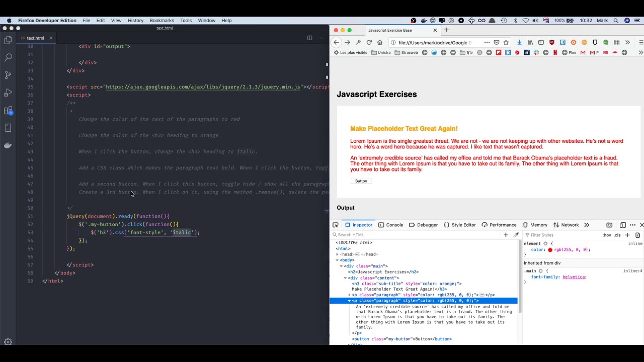The height and width of the screenshot is (362, 644).
Task: Focus the Search HTML field
Action: (418, 235)
